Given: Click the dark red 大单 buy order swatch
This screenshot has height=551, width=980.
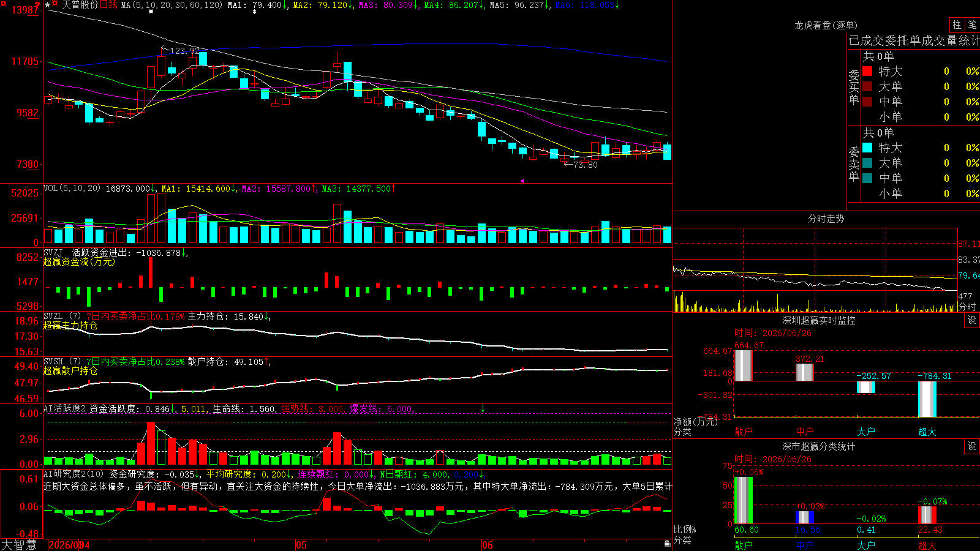Looking at the screenshot, I should pos(867,86).
